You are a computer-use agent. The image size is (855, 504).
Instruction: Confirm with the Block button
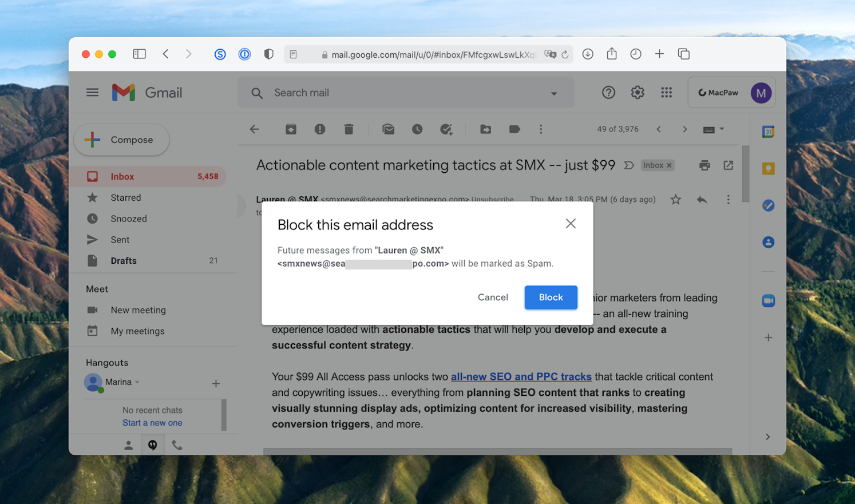click(550, 297)
